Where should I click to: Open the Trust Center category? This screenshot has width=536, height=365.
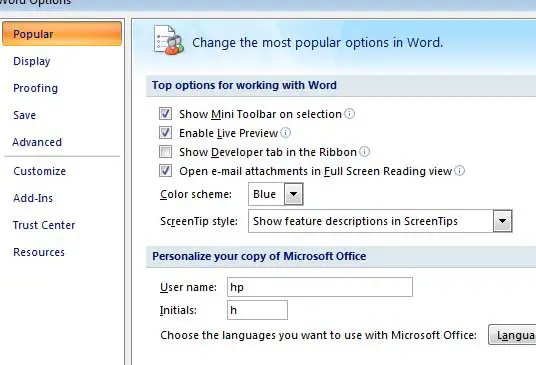coord(44,225)
